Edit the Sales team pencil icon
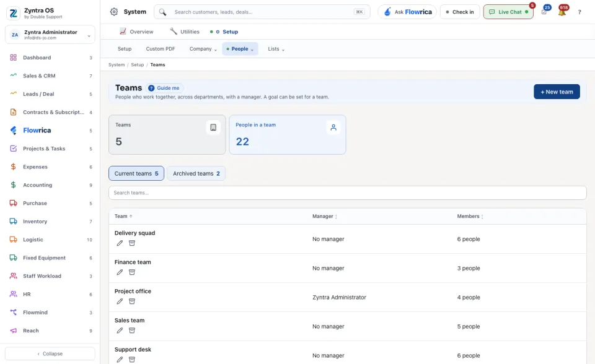 120,331
